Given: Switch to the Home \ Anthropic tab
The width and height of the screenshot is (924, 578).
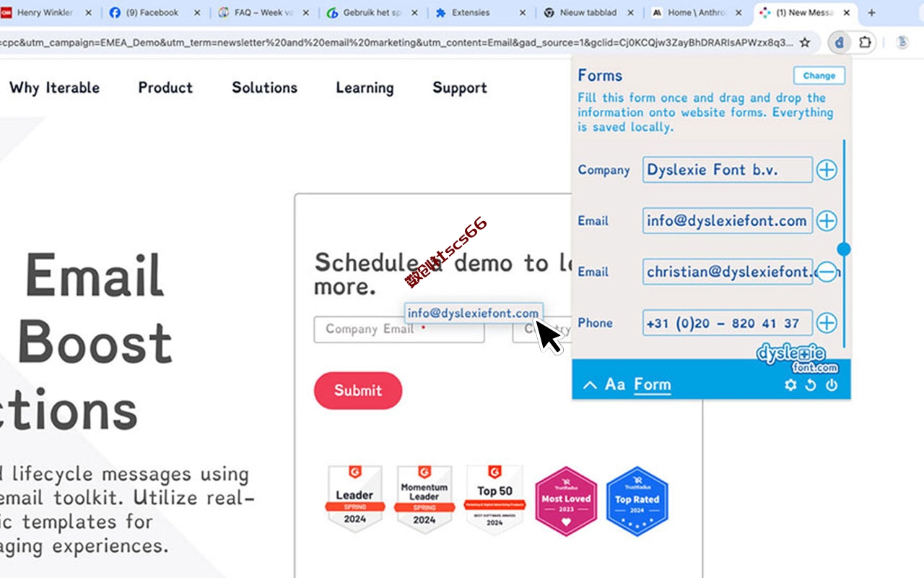Looking at the screenshot, I should 696,12.
